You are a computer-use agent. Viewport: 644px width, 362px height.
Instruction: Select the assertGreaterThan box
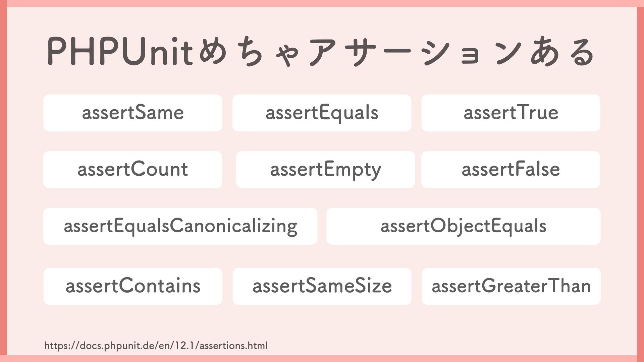pyautogui.click(x=511, y=286)
